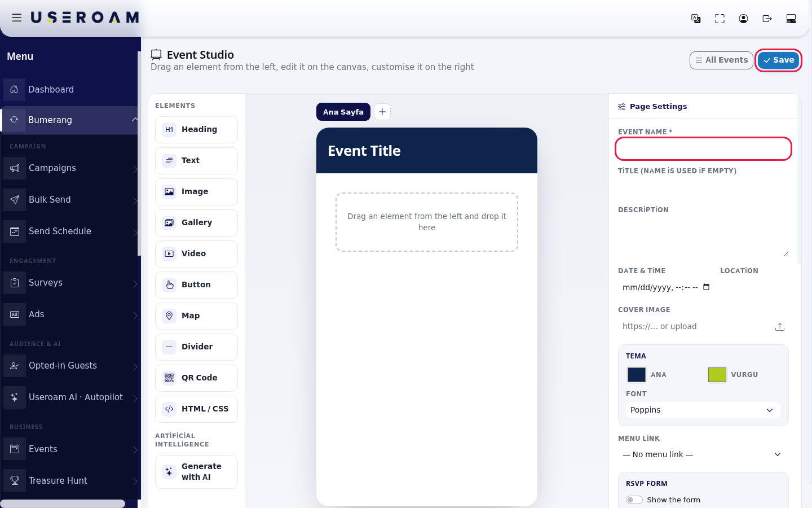Image resolution: width=812 pixels, height=508 pixels.
Task: Toggle the RSVP Show the form switch
Action: (634, 500)
